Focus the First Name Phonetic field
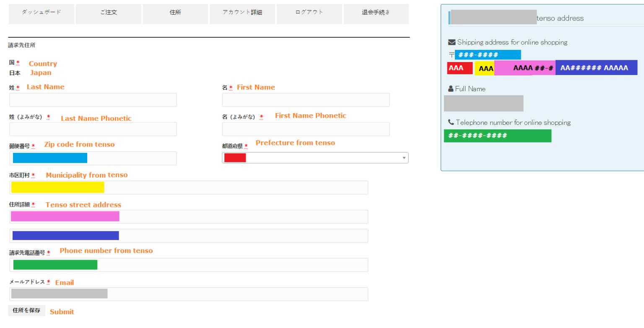Image resolution: width=644 pixels, height=328 pixels. (306, 129)
